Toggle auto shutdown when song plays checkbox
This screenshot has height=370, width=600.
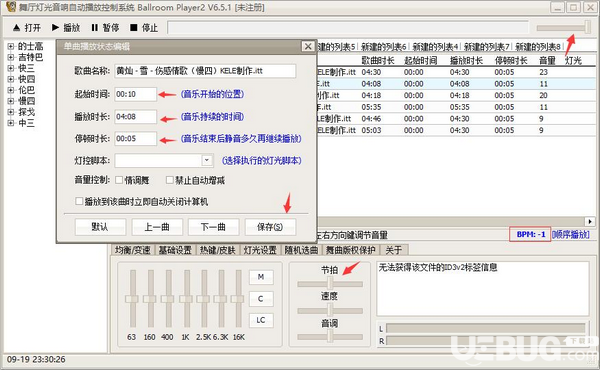click(79, 201)
